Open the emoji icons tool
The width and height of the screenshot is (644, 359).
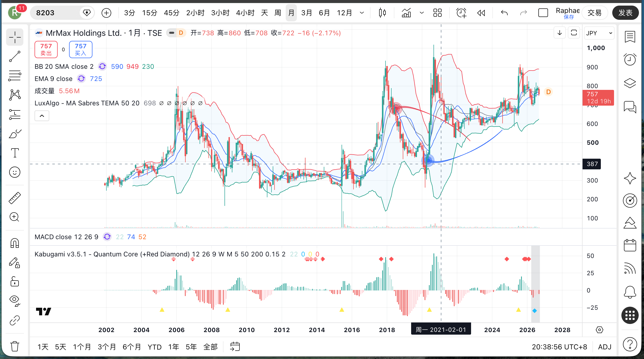click(x=15, y=172)
